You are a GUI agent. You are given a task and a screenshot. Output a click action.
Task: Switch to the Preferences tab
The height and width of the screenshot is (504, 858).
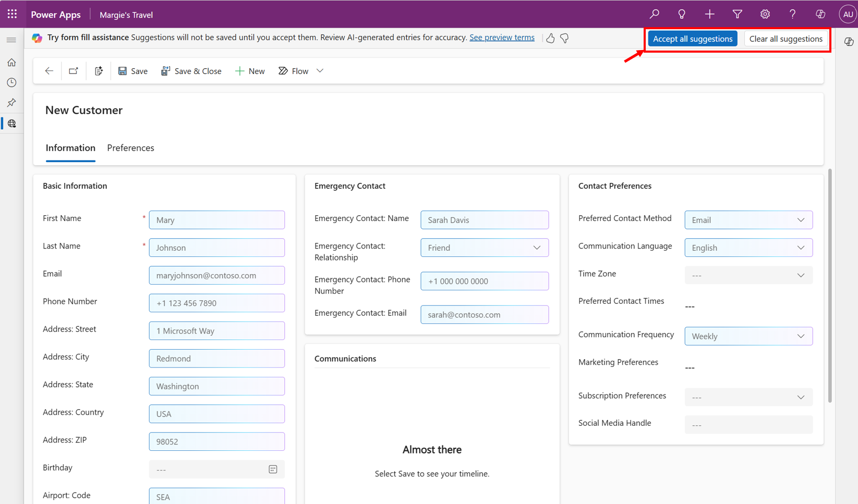coord(130,148)
